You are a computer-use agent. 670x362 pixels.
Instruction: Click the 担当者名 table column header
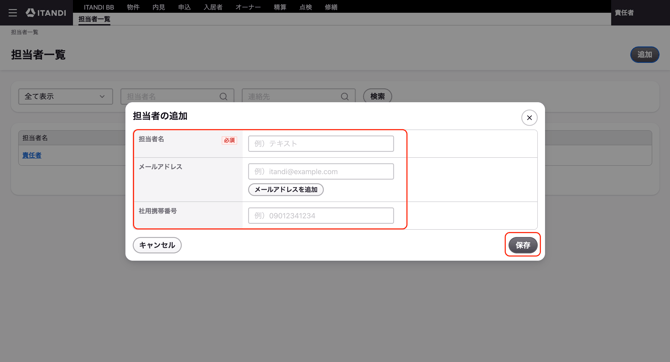[35, 138]
